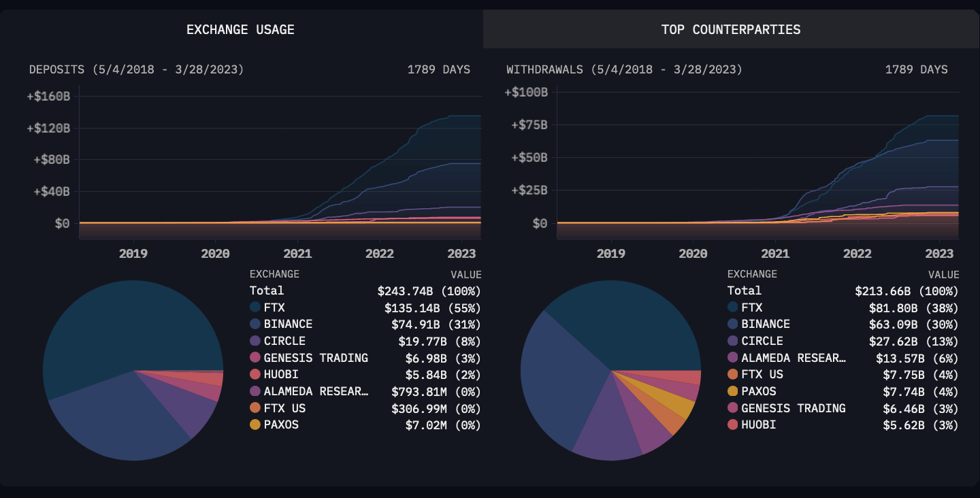Select the "CIRCLE" name in withdrawals legend

(762, 341)
